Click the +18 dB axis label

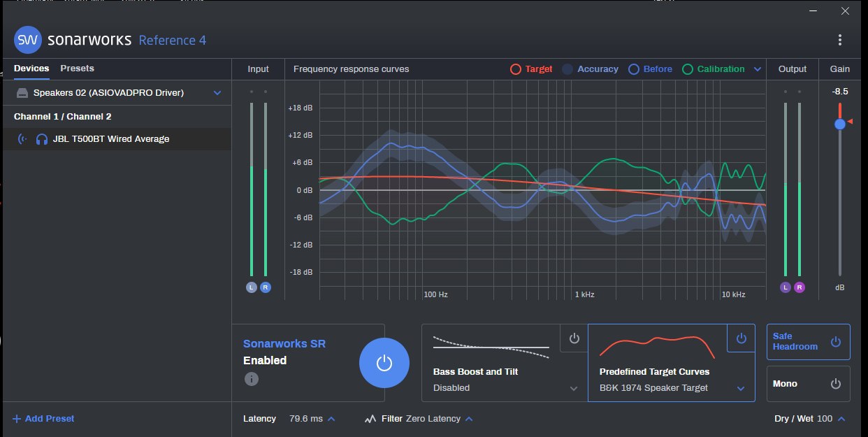[x=301, y=108]
